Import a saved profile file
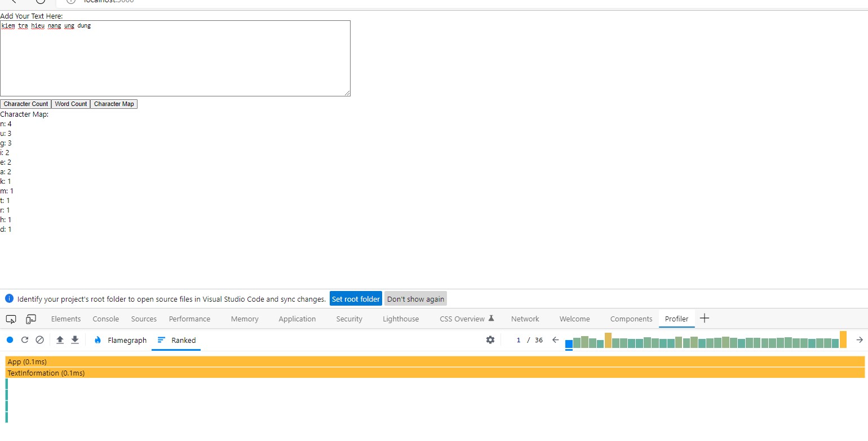This screenshot has height=441, width=868. coord(60,339)
